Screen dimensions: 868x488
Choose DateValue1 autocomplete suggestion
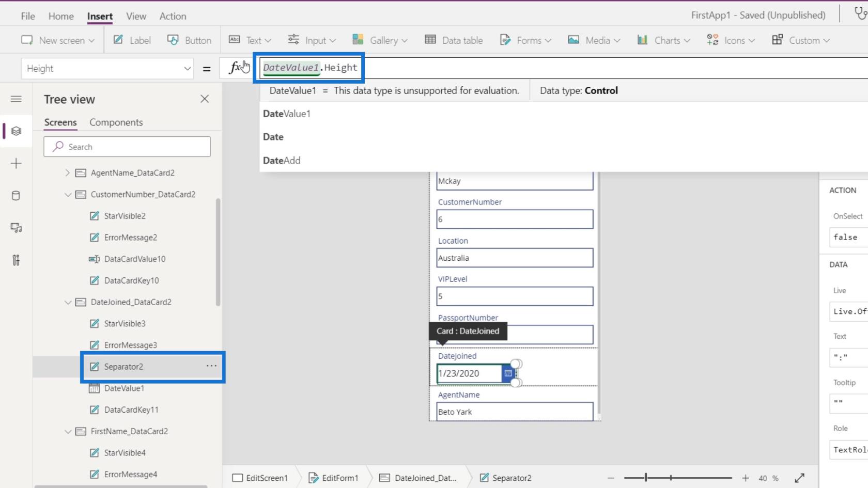click(x=287, y=114)
